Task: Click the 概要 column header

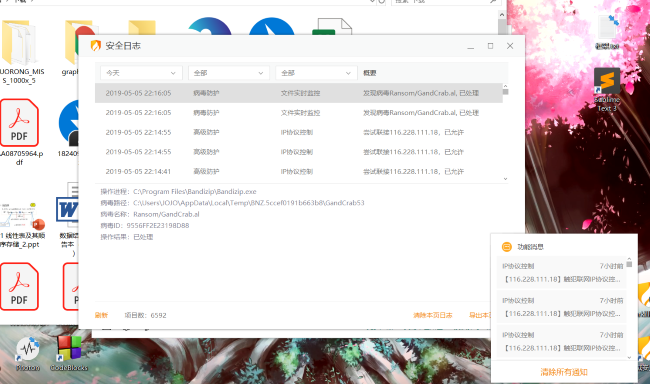Action: pyautogui.click(x=370, y=73)
